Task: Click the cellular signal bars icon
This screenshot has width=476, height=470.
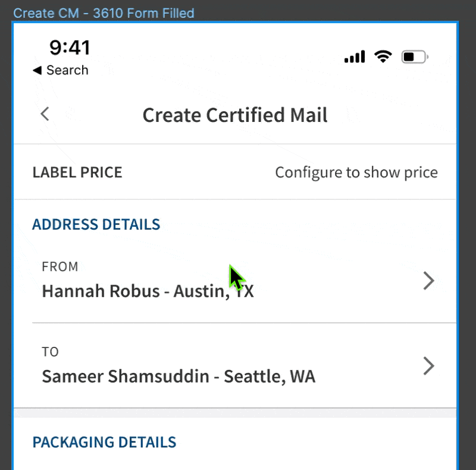Action: pos(354,57)
